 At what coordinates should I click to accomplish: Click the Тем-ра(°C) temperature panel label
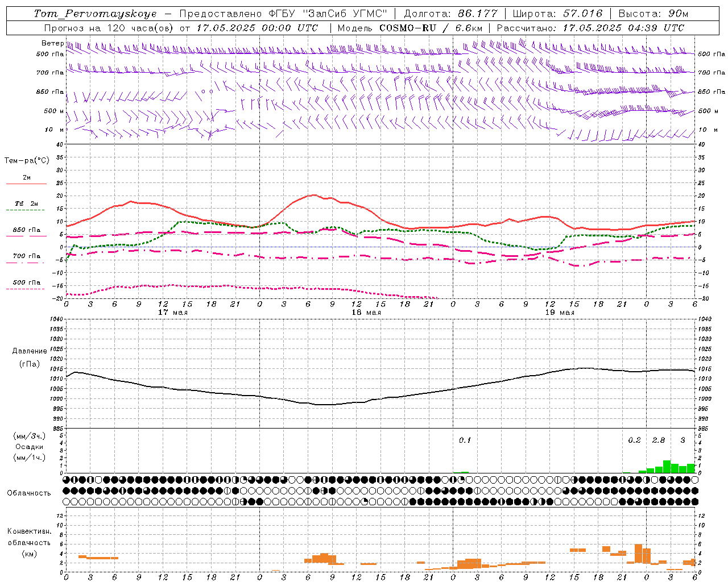(x=27, y=161)
